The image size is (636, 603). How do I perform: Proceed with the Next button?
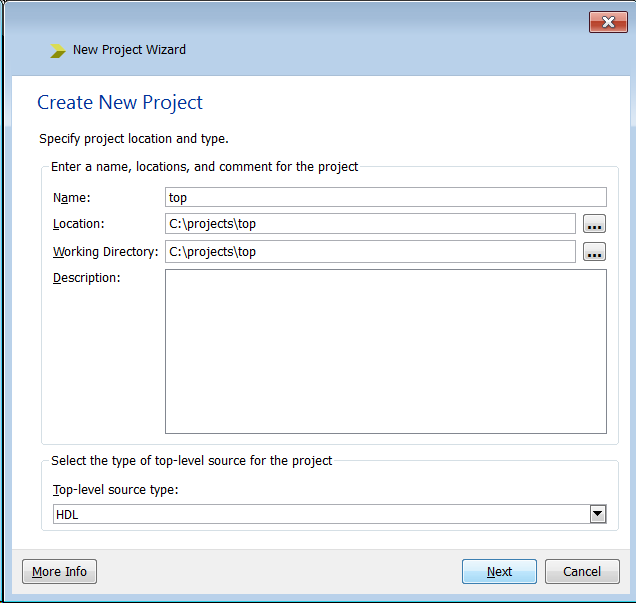point(499,572)
